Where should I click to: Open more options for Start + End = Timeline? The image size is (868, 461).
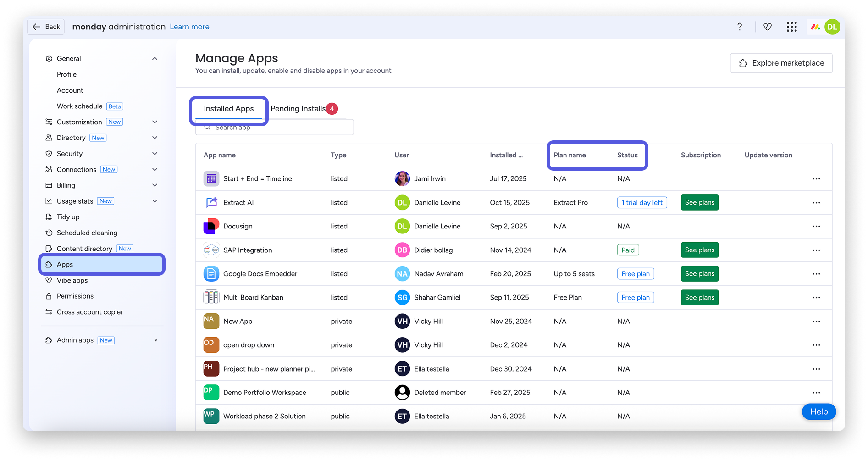[816, 178]
